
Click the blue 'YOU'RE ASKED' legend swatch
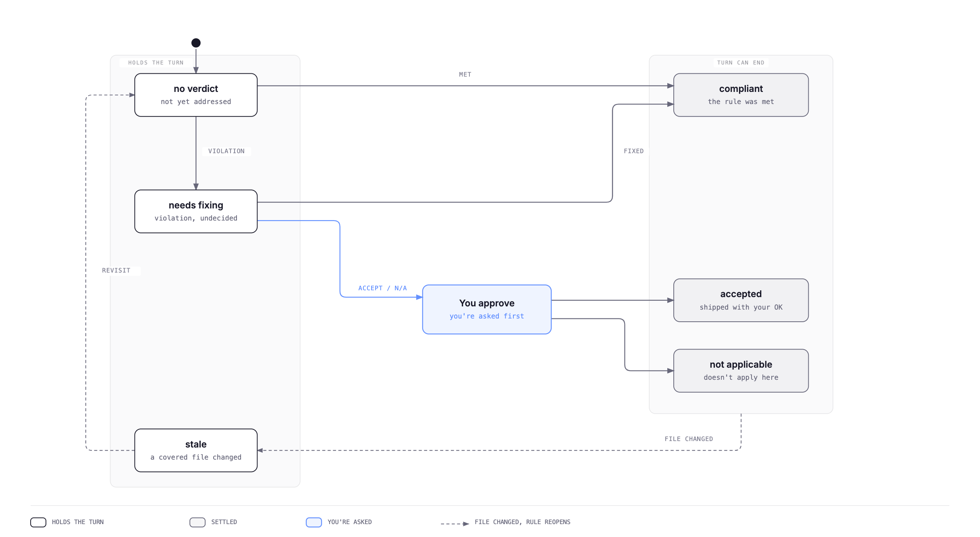click(314, 522)
